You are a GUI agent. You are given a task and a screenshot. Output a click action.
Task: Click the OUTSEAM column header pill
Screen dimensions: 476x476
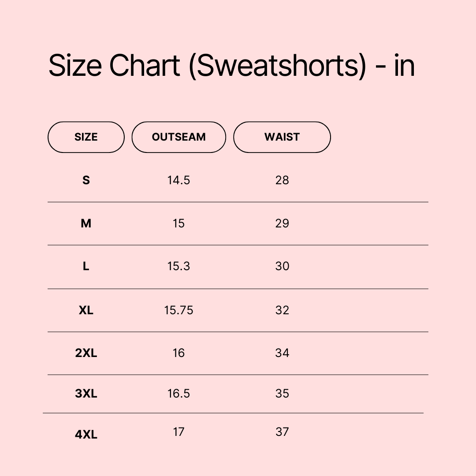178,137
